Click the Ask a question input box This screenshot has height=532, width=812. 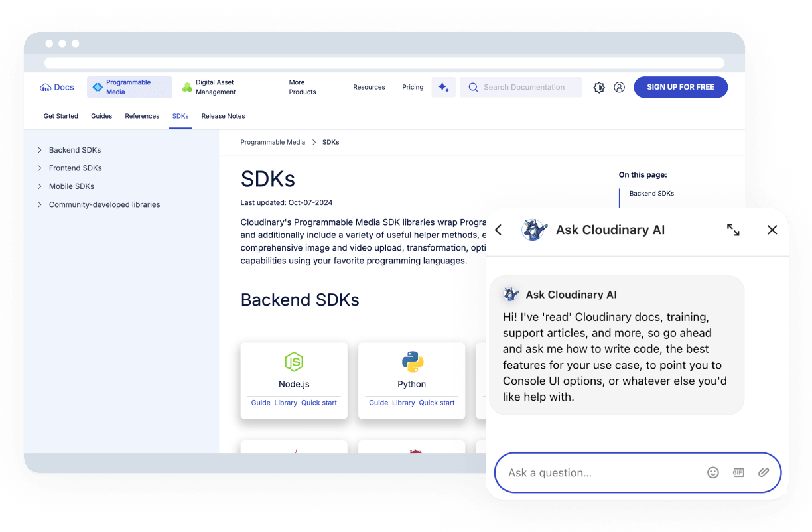tap(597, 472)
